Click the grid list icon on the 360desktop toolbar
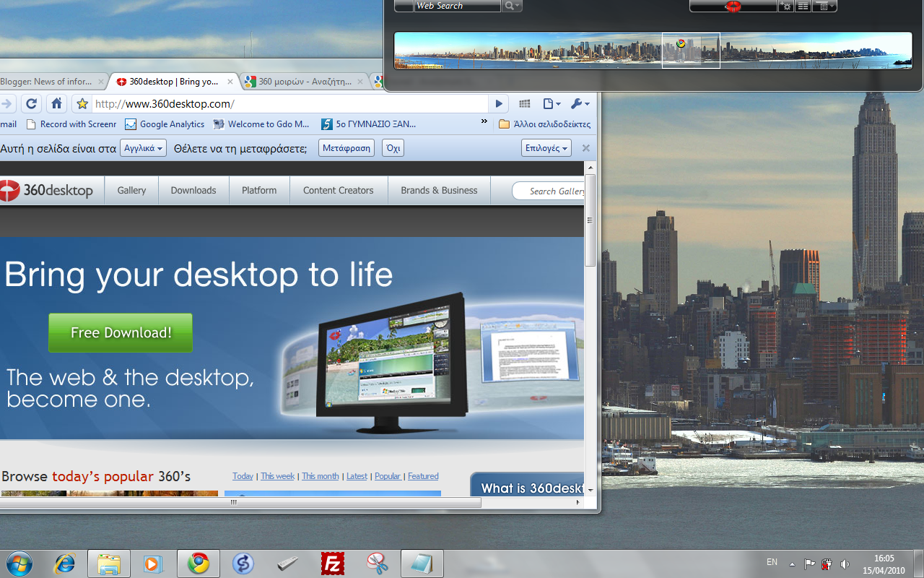The height and width of the screenshot is (578, 924). [803, 6]
